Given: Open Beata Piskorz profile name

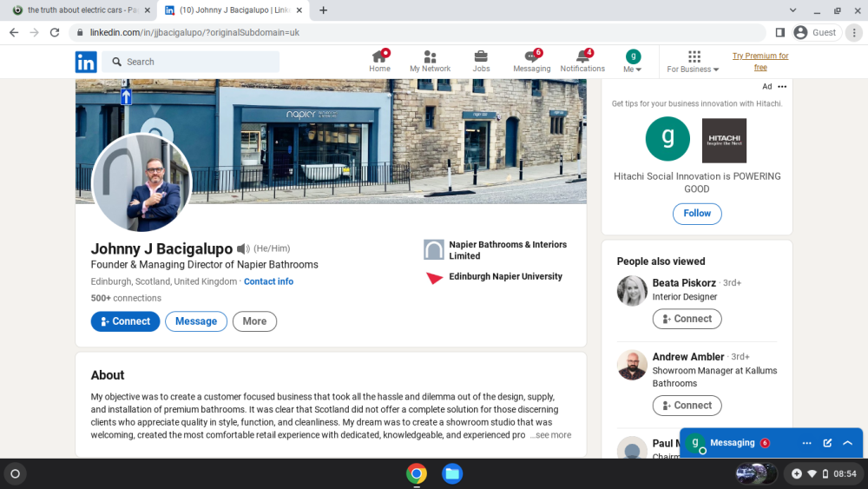Looking at the screenshot, I should pos(684,283).
